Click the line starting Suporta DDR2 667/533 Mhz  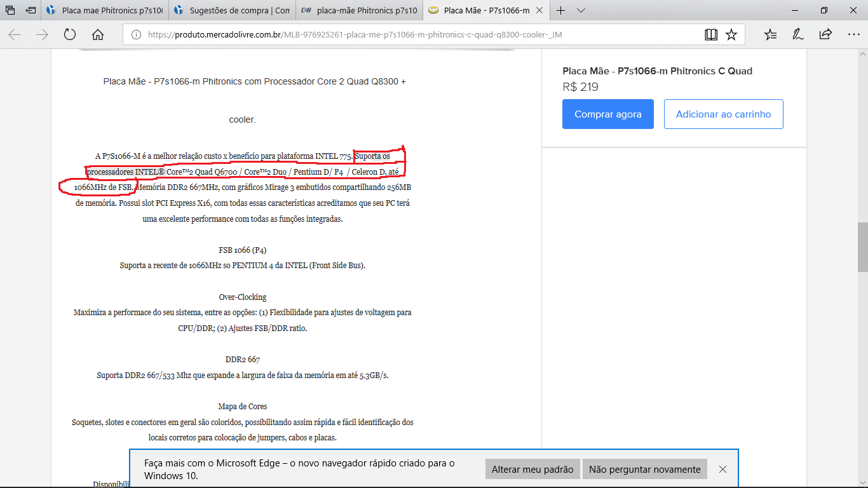pyautogui.click(x=243, y=376)
